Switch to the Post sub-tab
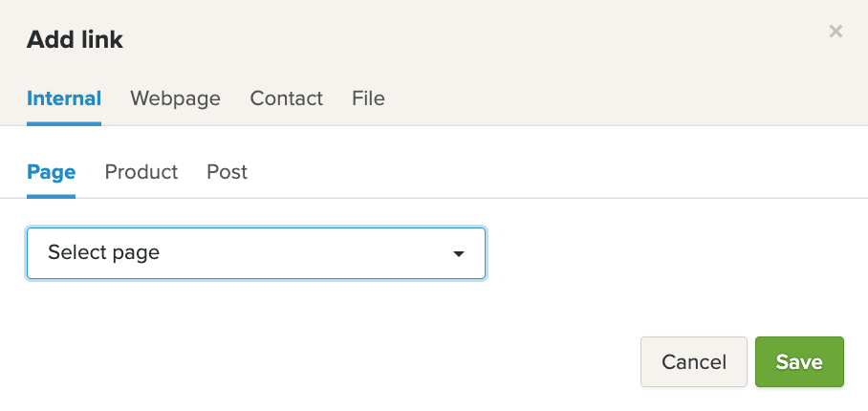 227,172
